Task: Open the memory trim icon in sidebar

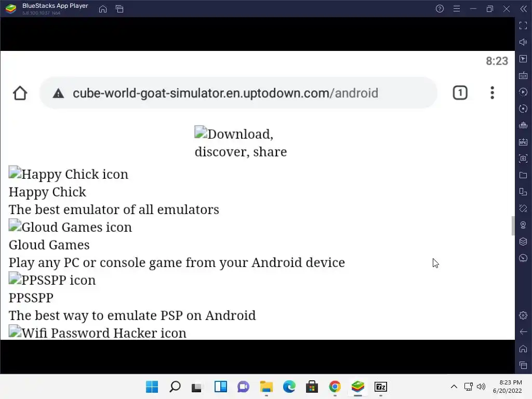Action: (x=523, y=125)
